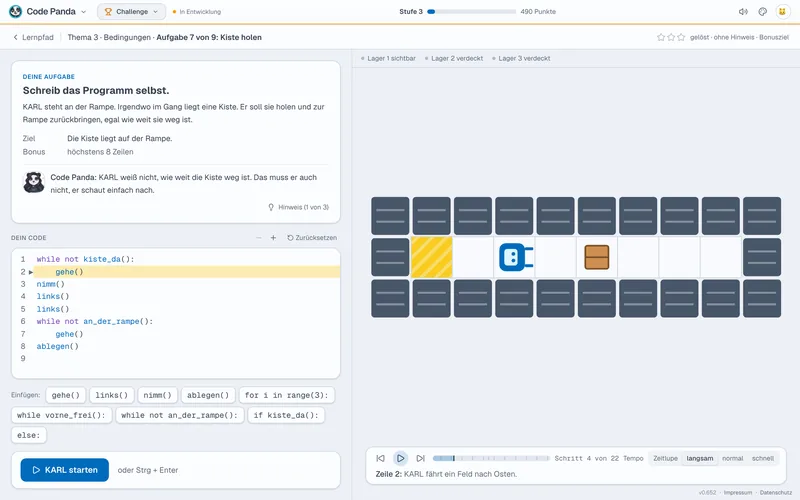Insert links() snippet
Viewport: 800px width, 500px height.
[x=112, y=395]
